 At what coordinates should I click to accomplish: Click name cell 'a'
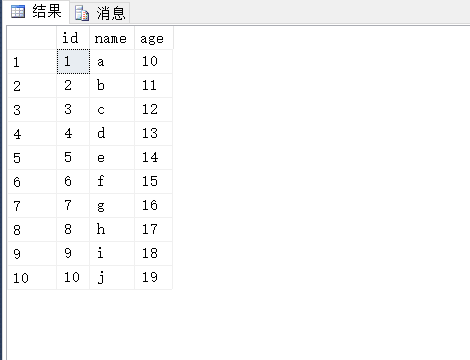coord(112,62)
